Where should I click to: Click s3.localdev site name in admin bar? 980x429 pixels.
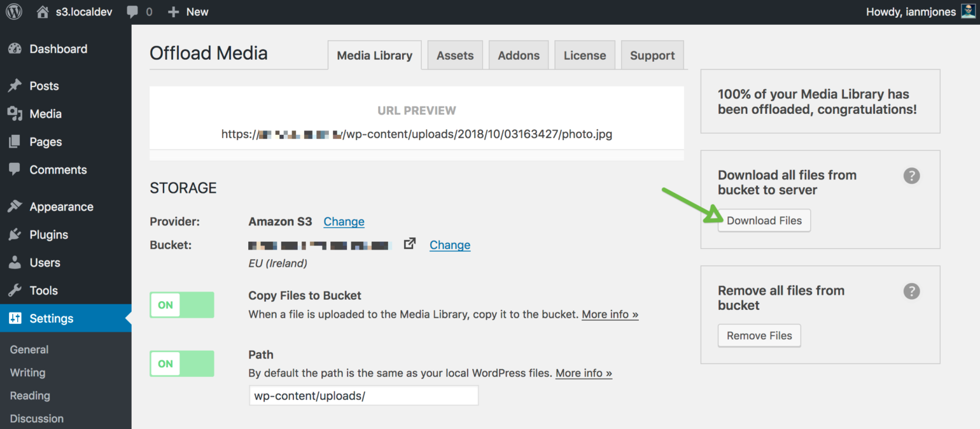[x=84, y=12]
